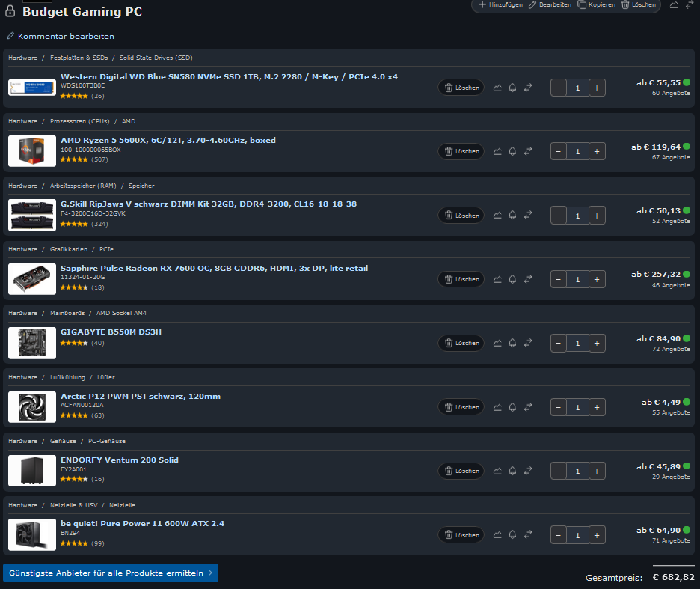Screen dimensions: 700x589
Task: Decrease quantity of Sapphire Pulse RX 7600
Action: [x=559, y=279]
